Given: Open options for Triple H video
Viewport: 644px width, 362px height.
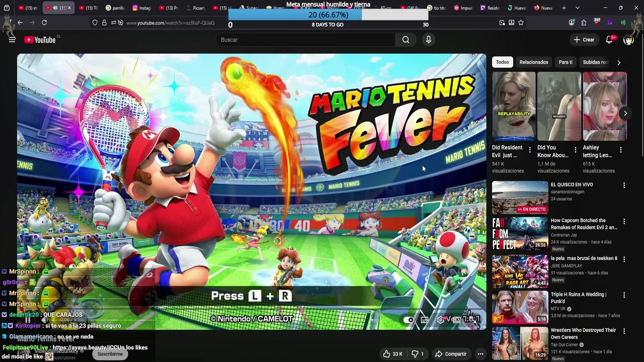Looking at the screenshot, I should [624, 295].
